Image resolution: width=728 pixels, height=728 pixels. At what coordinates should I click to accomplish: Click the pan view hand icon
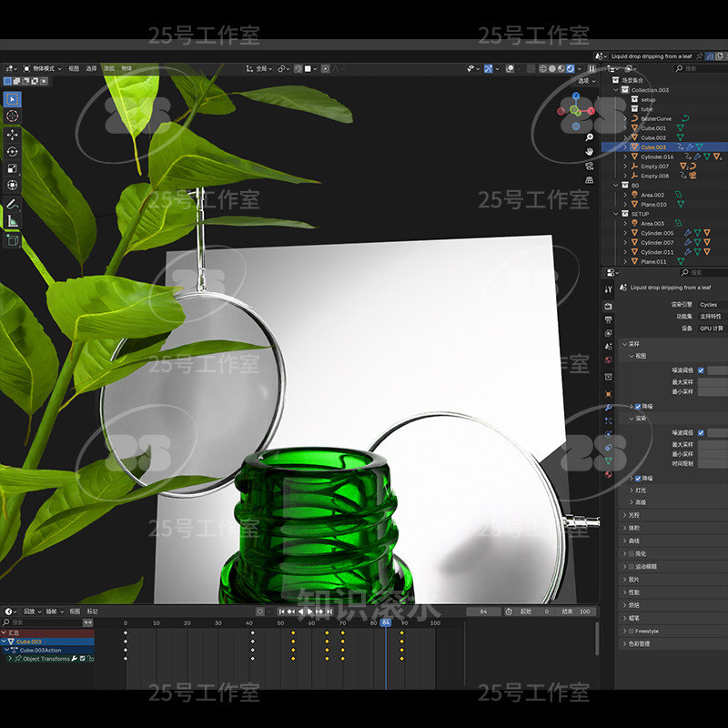[590, 150]
